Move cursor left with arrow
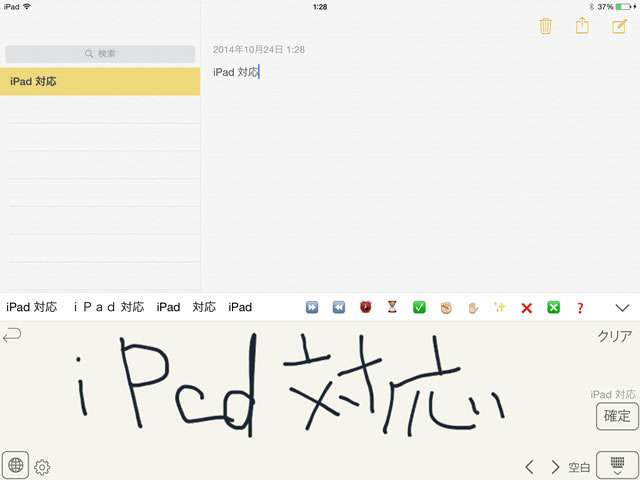 pos(529,467)
